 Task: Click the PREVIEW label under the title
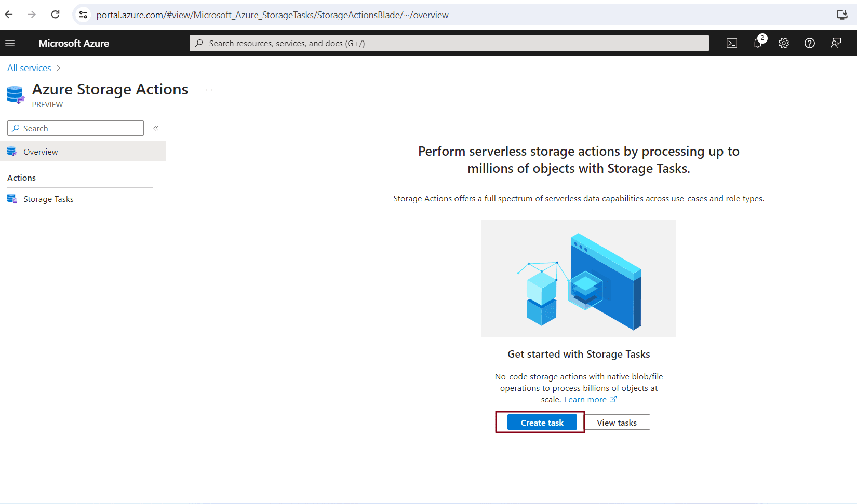coord(47,104)
